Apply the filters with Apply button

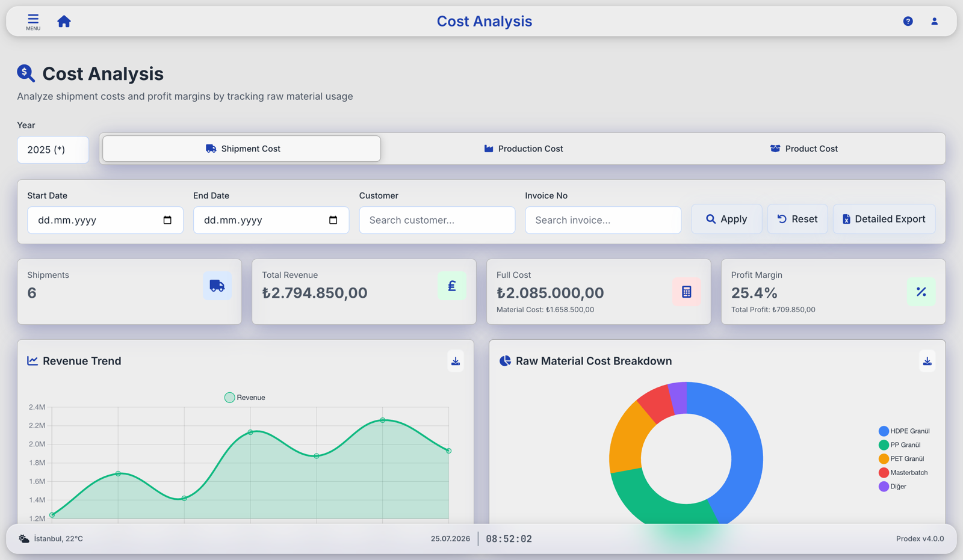(726, 219)
